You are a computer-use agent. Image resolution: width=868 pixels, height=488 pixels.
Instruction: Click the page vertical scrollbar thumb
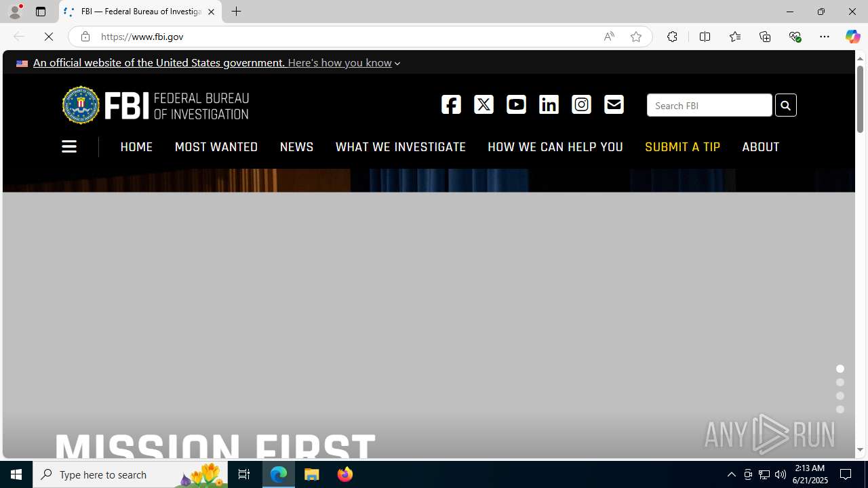(860, 99)
